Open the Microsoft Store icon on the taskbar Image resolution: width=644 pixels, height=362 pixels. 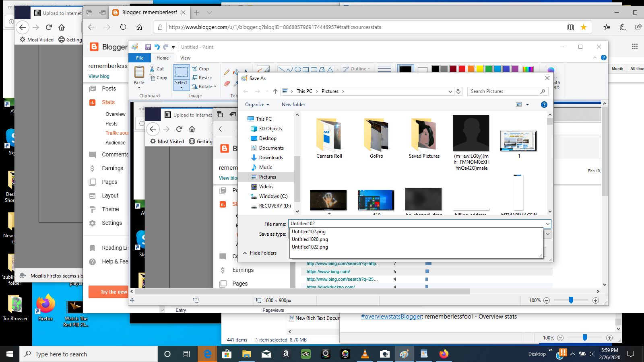227,354
